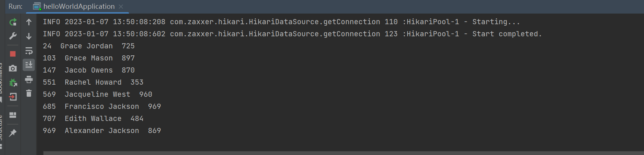The image size is (644, 155).
Task: Click the layout restore icon
Action: (13, 115)
